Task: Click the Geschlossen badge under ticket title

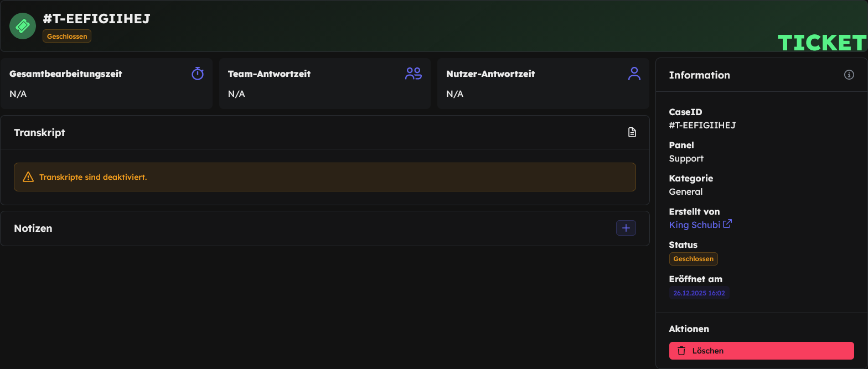Action: (67, 36)
